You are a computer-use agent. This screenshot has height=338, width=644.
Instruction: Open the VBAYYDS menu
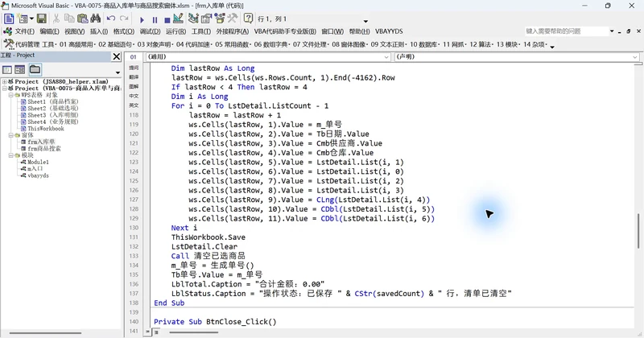[x=389, y=31]
